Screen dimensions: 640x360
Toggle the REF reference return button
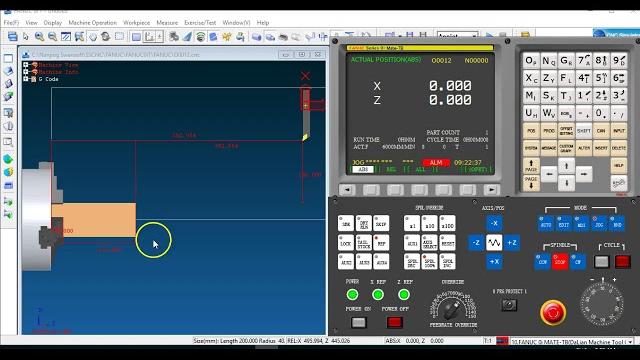pos(381,243)
